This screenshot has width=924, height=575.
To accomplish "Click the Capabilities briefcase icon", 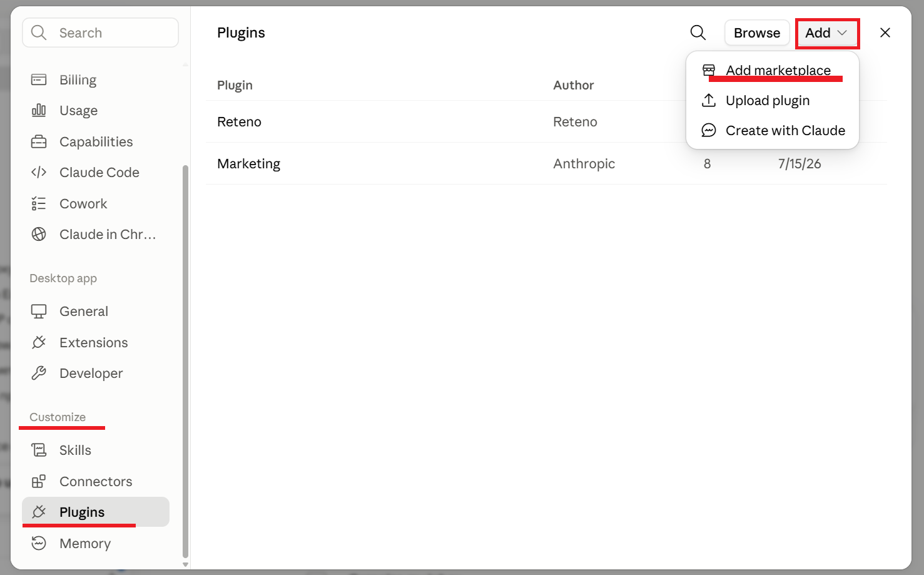I will point(39,141).
